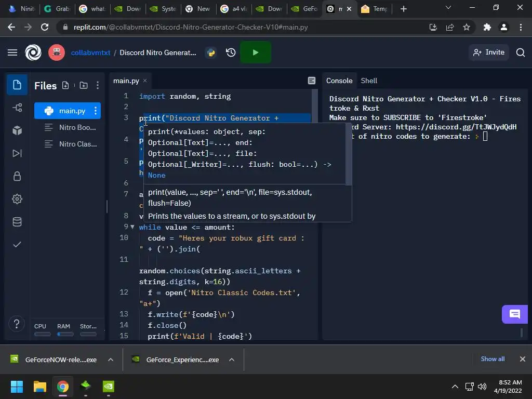Screen dimensions: 532x399
Task: Open the repl history icon
Action: coord(231,52)
